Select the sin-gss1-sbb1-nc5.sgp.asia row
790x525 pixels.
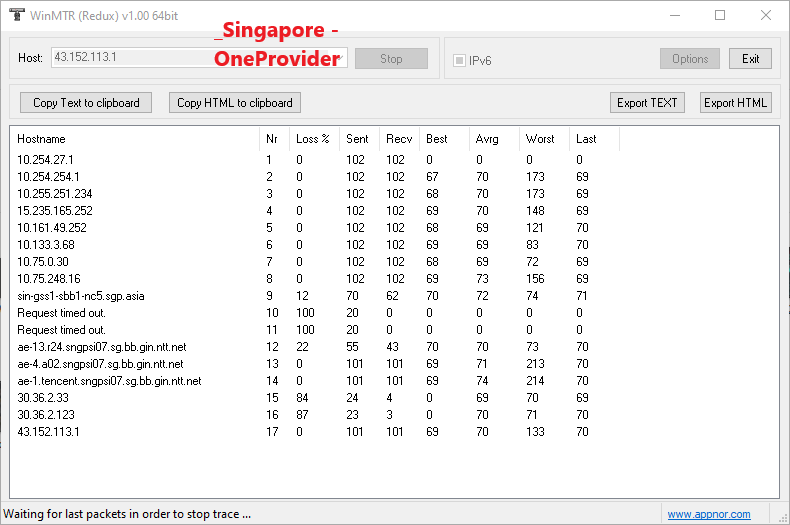pyautogui.click(x=315, y=296)
